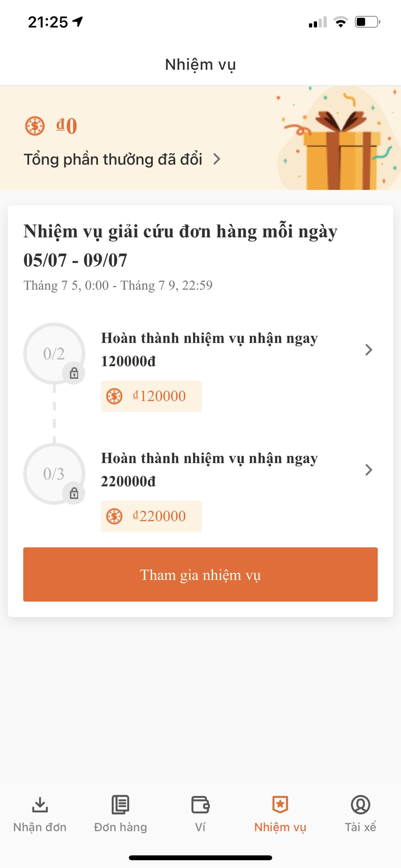
Task: Open the Tài xế profile icon
Action: coord(361,804)
